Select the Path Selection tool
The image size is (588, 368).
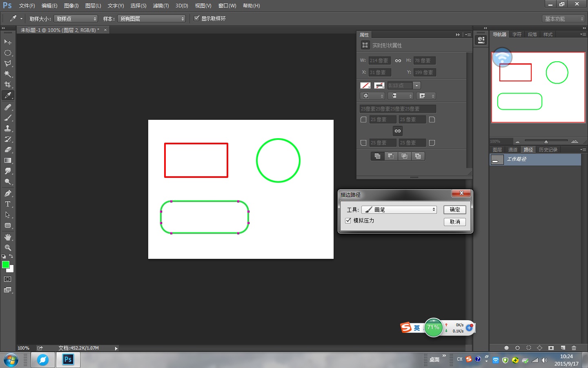[7, 215]
